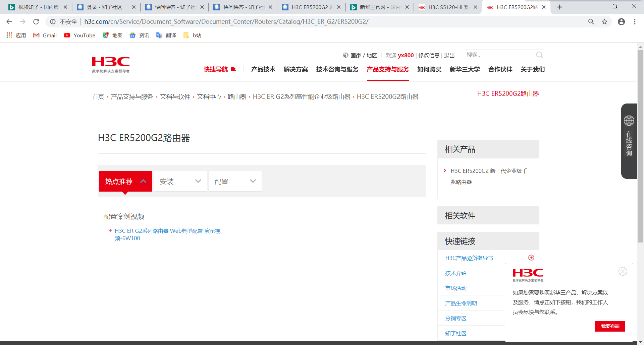Bookmark this page with the star icon
The image size is (644, 345).
604,22
